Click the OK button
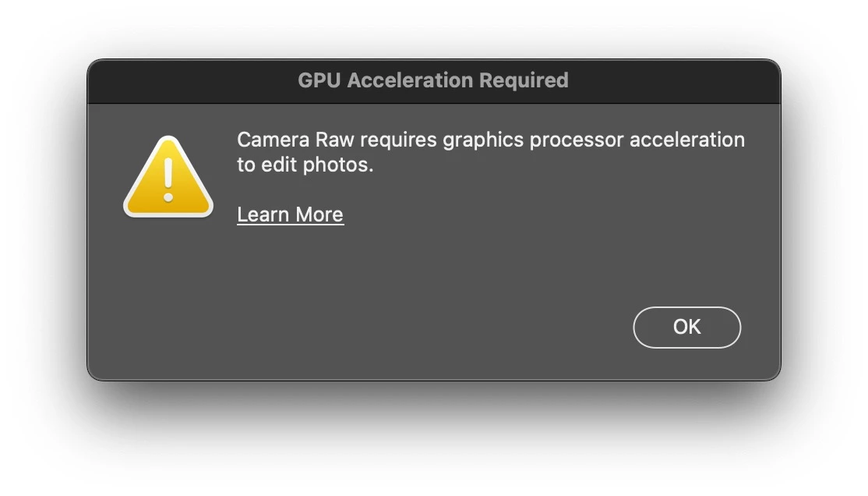This screenshot has height=496, width=868. (686, 327)
